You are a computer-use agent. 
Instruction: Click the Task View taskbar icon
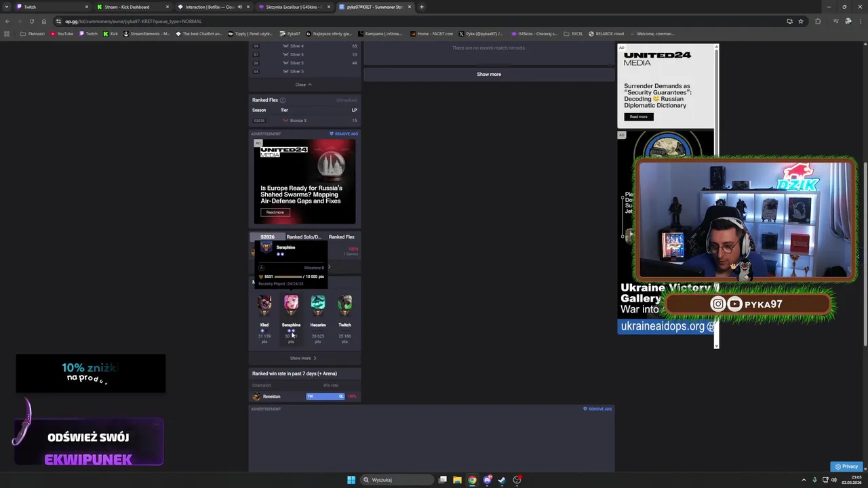point(442,480)
